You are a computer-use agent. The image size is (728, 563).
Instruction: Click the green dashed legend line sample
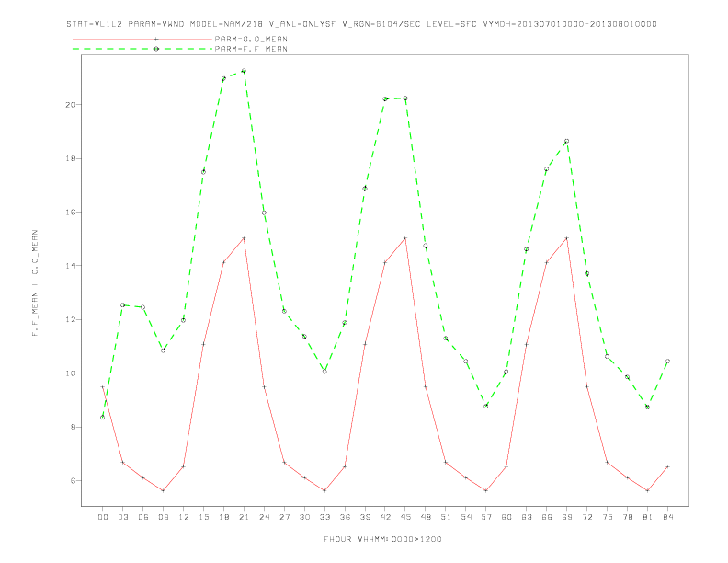coord(142,49)
